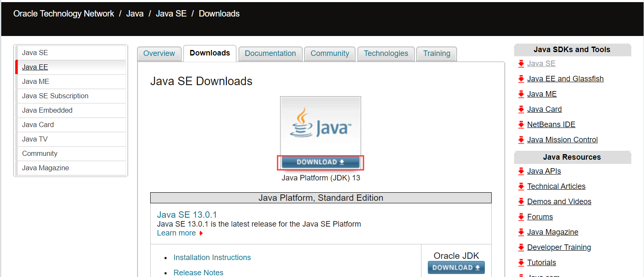Screen dimensions: 644x277
Task: Click Java Platform, Standard Edition header
Action: click(321, 198)
